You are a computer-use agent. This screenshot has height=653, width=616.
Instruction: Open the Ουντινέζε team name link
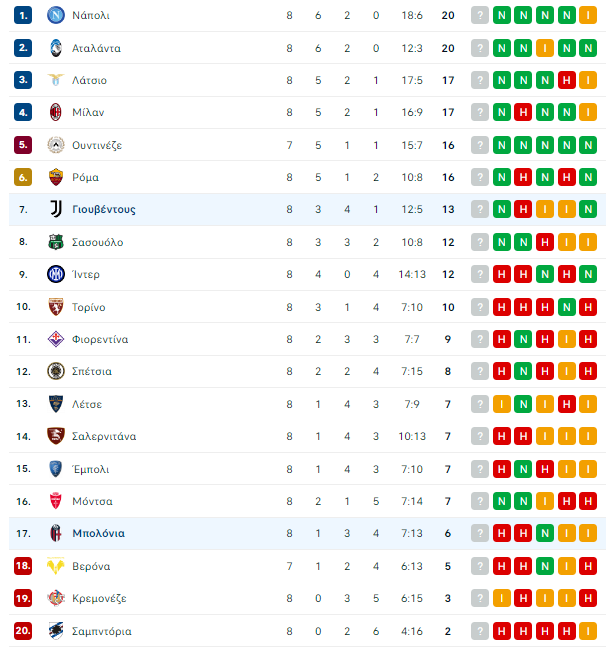click(x=97, y=145)
